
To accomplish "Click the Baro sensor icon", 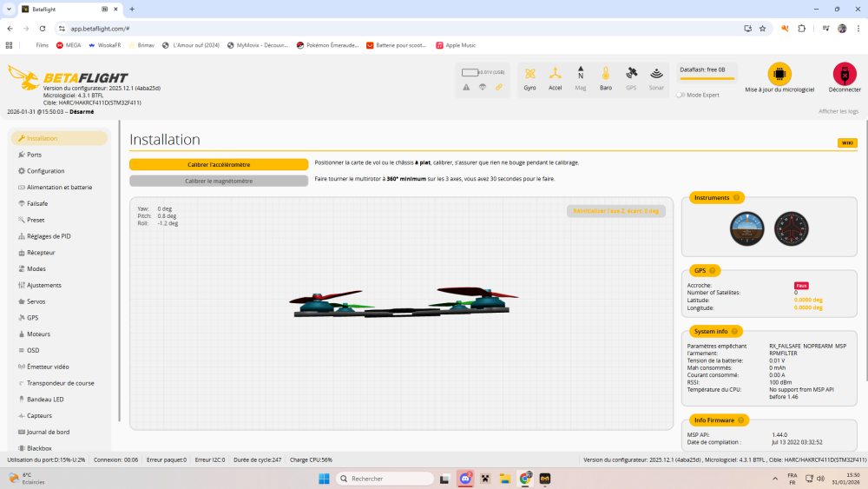I will [606, 75].
